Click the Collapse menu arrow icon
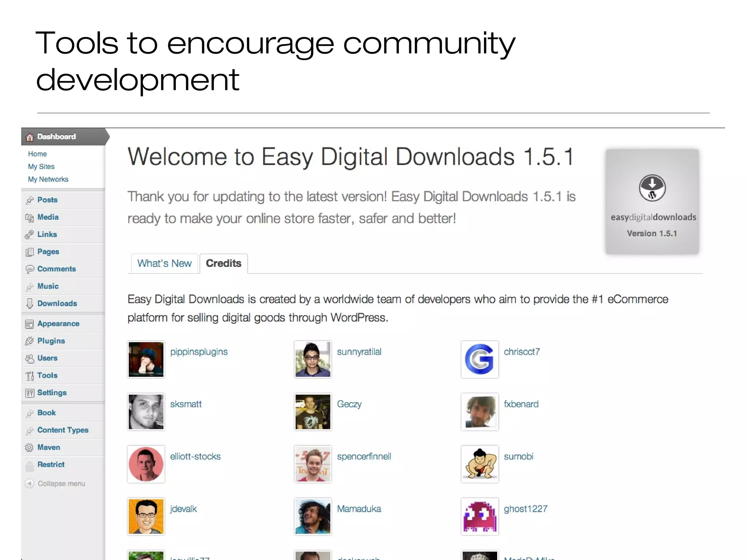The image size is (747, 560). tap(30, 483)
